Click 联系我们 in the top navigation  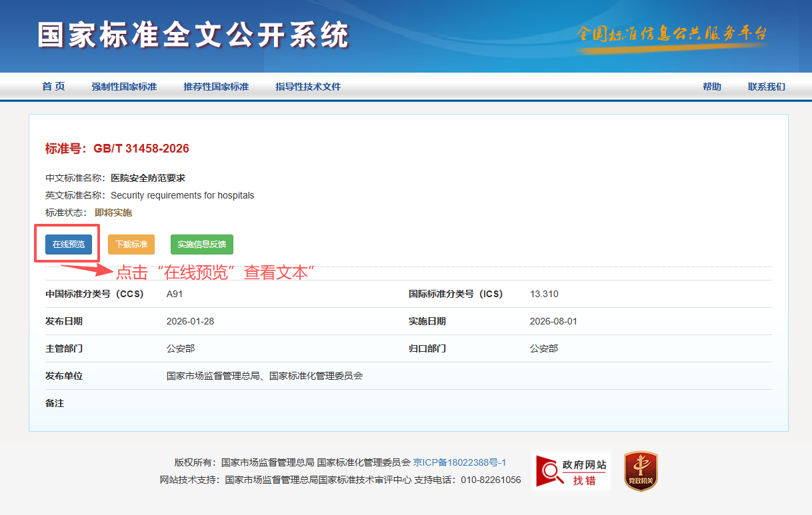tap(766, 87)
